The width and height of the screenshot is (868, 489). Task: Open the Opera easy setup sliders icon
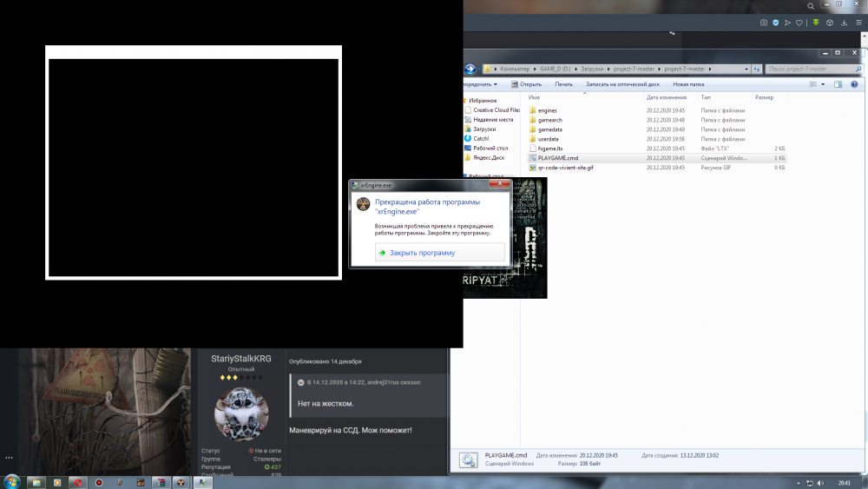[858, 23]
